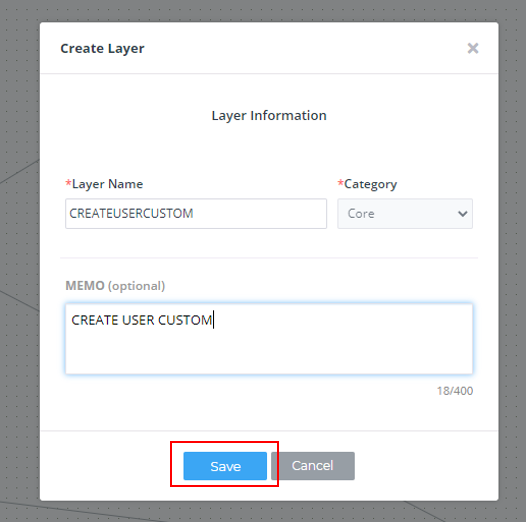Click the red asterisk beside Layer Name
Viewport: 526px width, 522px height.
[x=68, y=183]
